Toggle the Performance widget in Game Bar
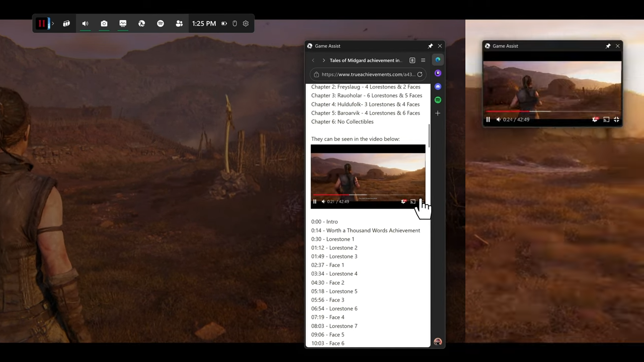Image resolution: width=644 pixels, height=362 pixels. [x=123, y=24]
